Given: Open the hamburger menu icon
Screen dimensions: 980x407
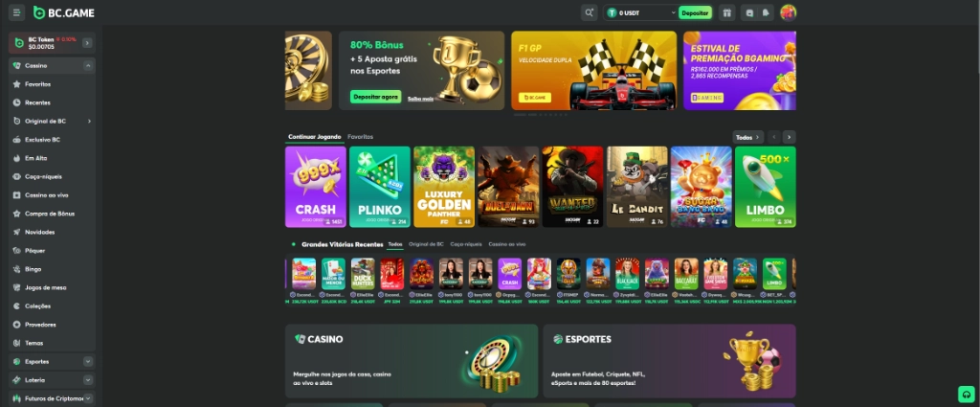Looking at the screenshot, I should pyautogui.click(x=17, y=12).
